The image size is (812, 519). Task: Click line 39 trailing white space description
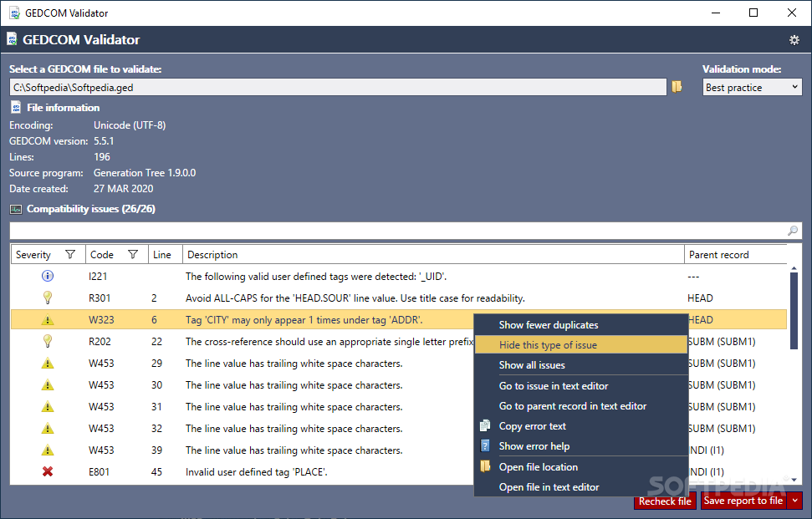click(294, 450)
